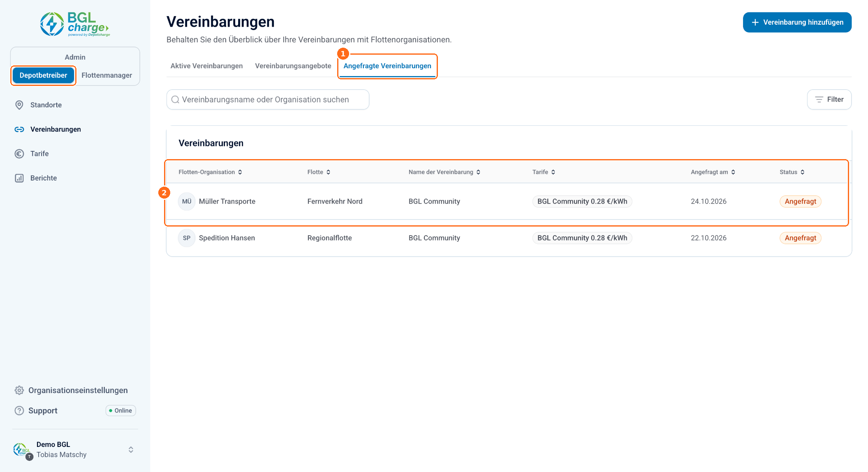Open Standorte via its location pin icon

pyautogui.click(x=19, y=105)
